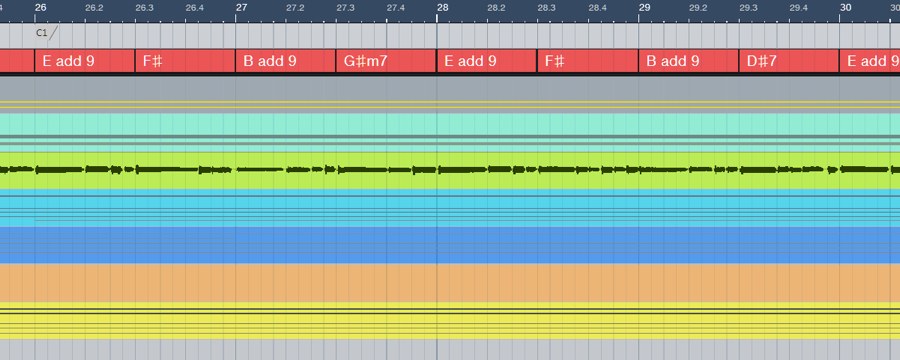Select the green audio waveform event
The image size is (900, 360).
pos(450,170)
